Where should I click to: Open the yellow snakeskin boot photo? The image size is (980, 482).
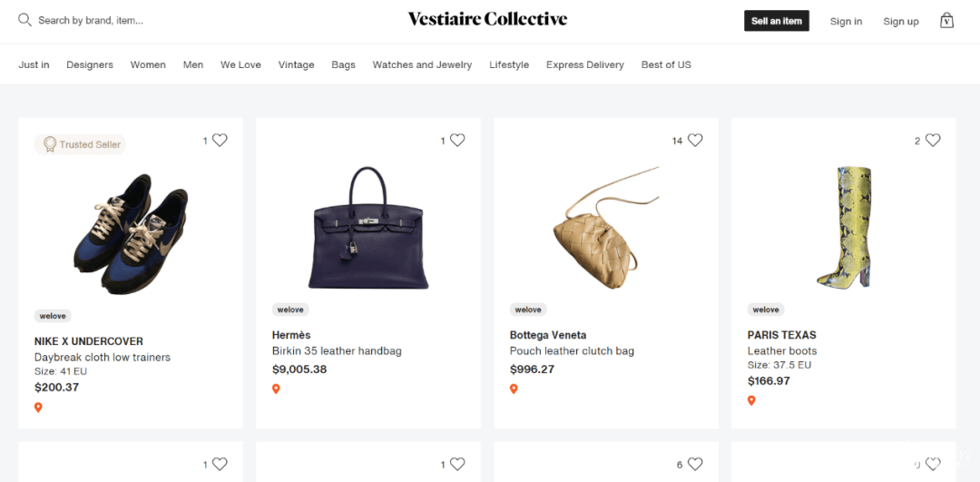tap(845, 227)
